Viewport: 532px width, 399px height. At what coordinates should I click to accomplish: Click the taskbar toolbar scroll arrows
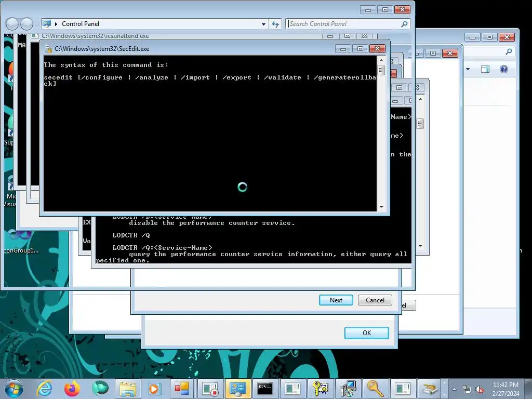[x=444, y=389]
